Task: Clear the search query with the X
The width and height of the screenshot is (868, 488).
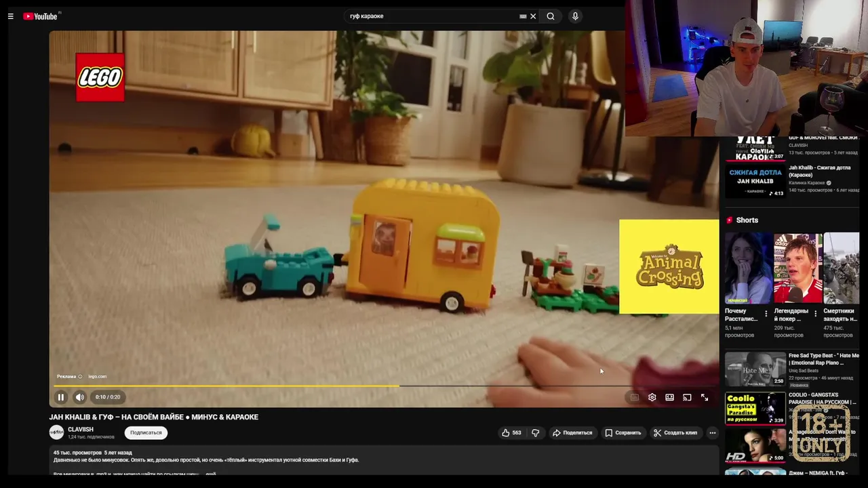Action: (x=533, y=16)
